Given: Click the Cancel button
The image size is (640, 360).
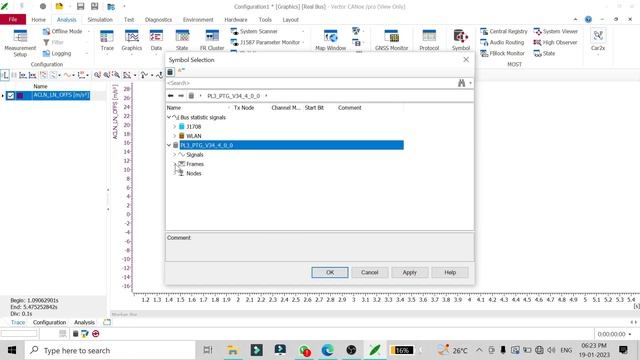Looking at the screenshot, I should (369, 272).
